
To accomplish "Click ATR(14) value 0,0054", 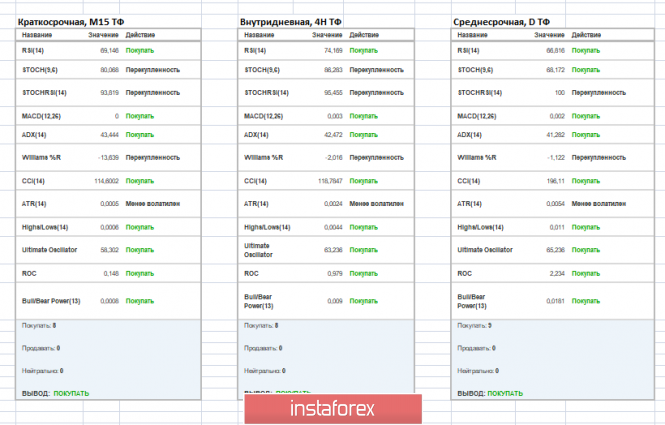I will click(556, 204).
